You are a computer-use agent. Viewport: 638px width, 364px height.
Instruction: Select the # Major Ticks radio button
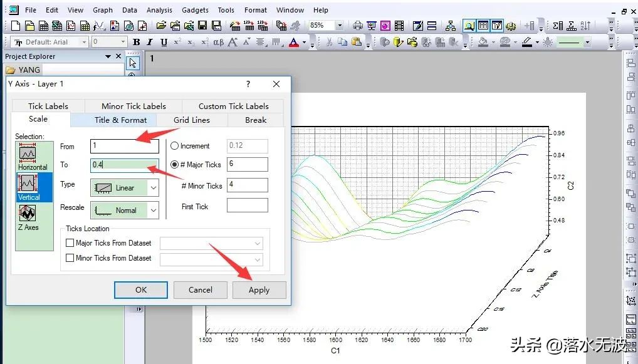click(175, 164)
